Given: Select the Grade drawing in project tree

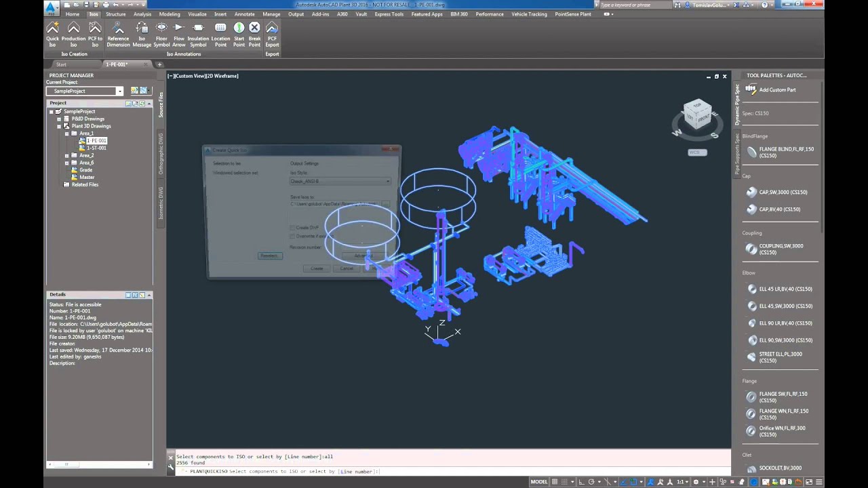Looking at the screenshot, I should point(85,170).
